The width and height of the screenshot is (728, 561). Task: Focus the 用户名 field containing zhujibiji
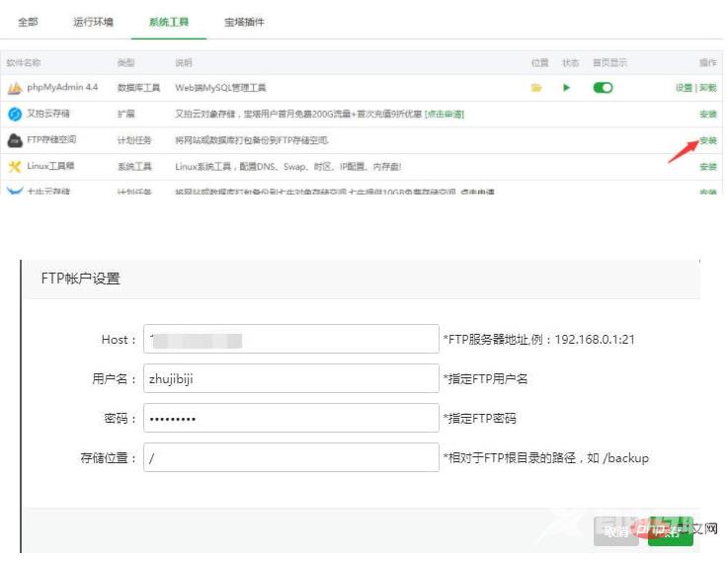[290, 378]
